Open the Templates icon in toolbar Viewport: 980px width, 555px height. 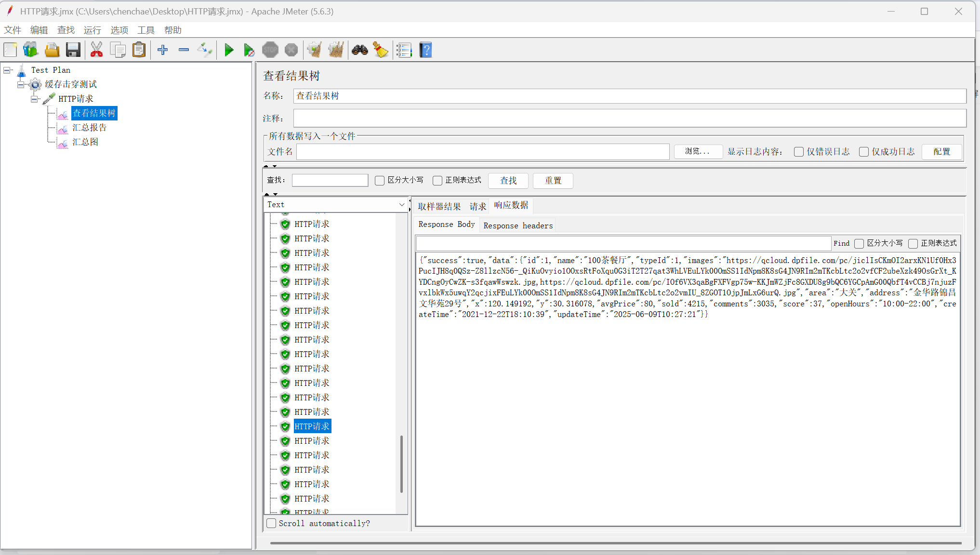pyautogui.click(x=30, y=50)
